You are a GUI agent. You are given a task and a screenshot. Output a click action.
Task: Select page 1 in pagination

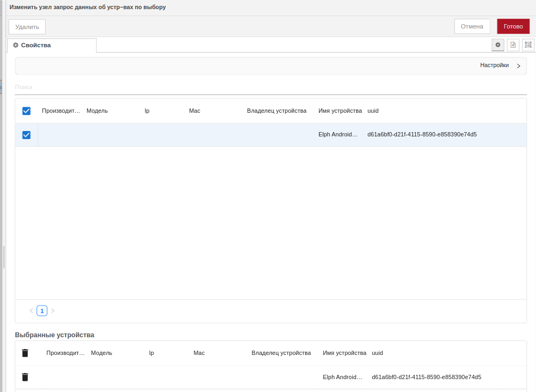[42, 310]
